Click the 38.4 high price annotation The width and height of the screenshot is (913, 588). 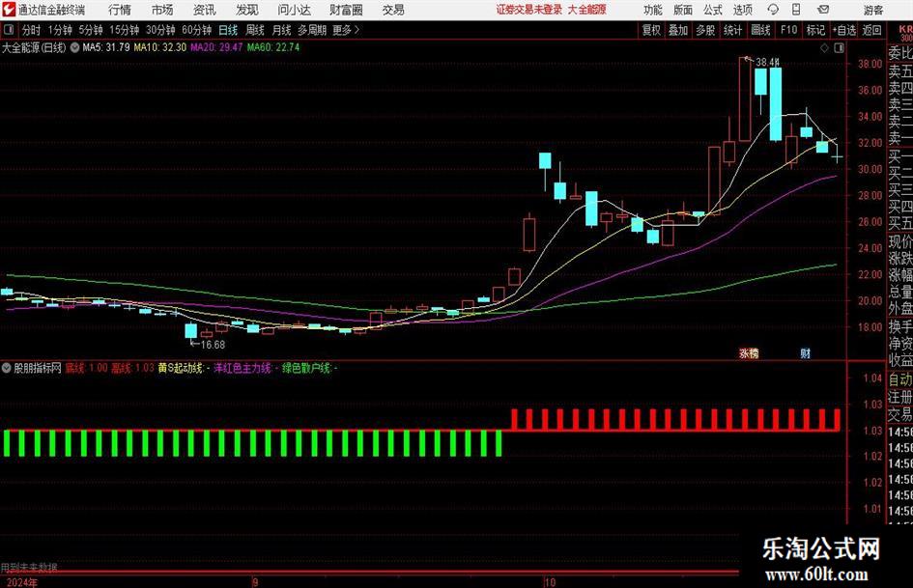click(767, 63)
